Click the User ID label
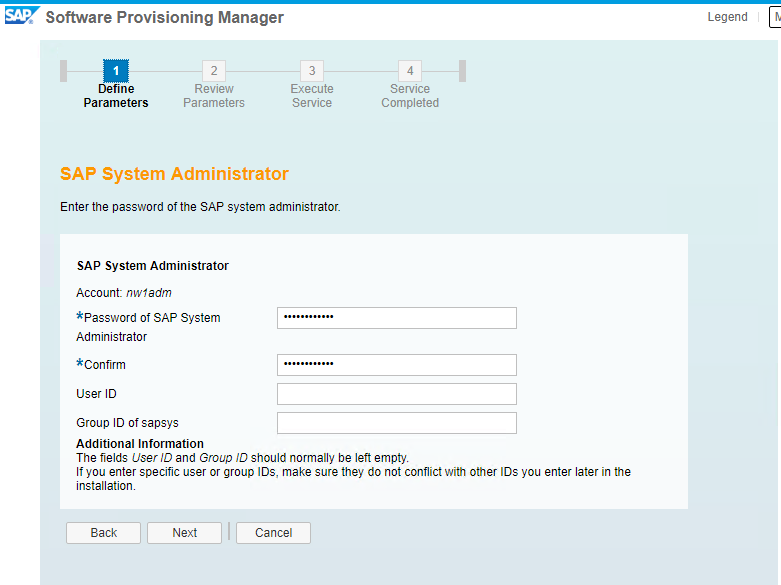 (96, 394)
